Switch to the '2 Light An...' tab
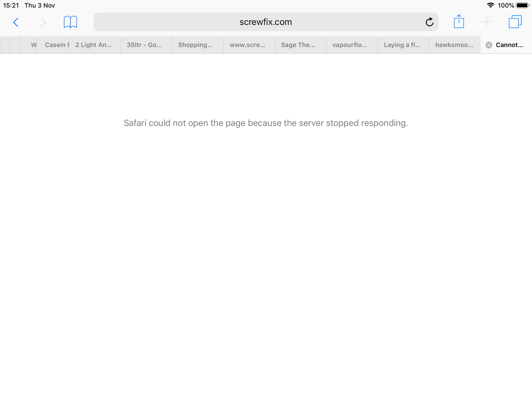Viewport: 532px width, 399px height. click(x=94, y=45)
